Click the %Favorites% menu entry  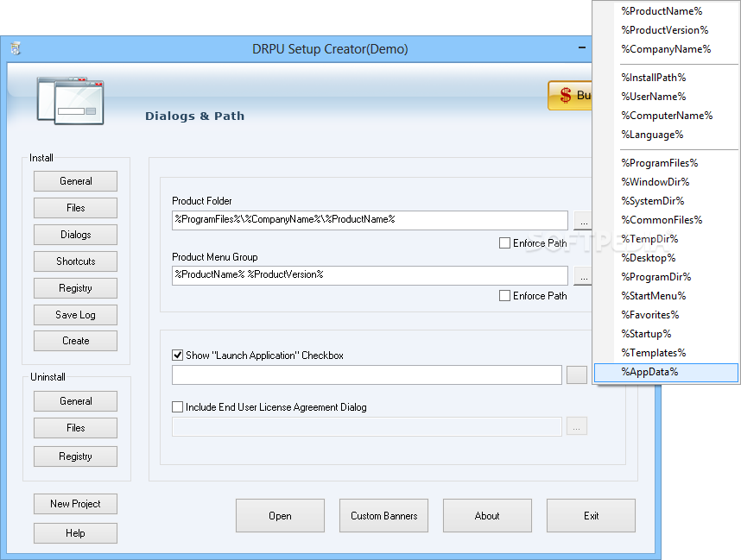(x=667, y=315)
